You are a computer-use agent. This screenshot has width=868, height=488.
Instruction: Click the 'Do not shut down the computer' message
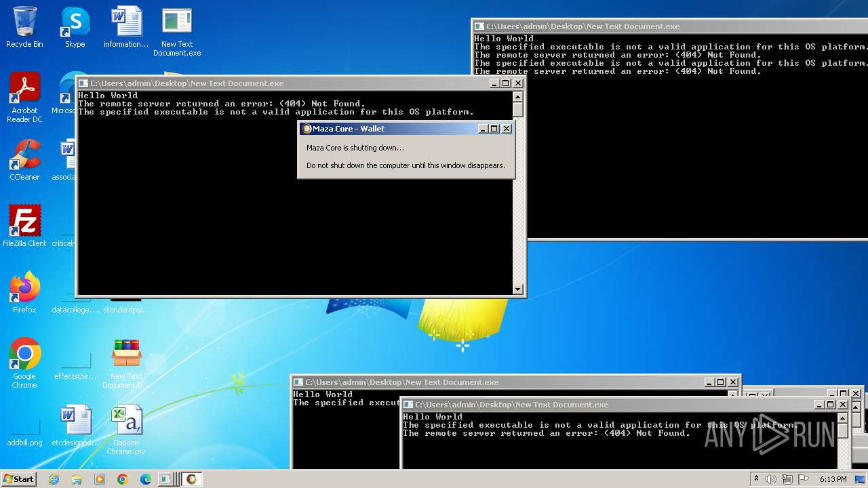[x=406, y=165]
